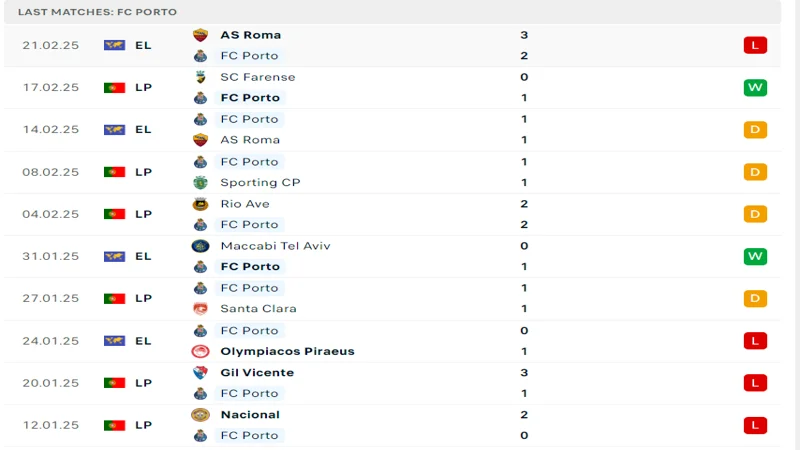The width and height of the screenshot is (800, 450).
Task: Open the 12.01.25 Nacional match row date
Action: coord(51,425)
